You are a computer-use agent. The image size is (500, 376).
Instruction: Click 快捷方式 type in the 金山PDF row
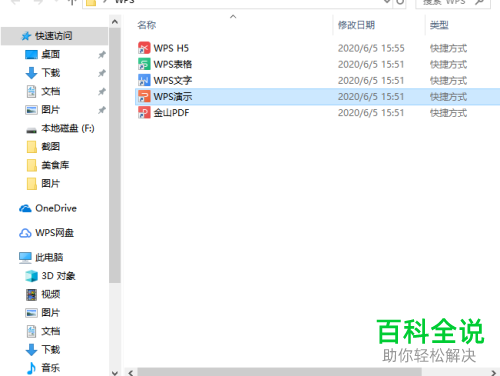448,113
